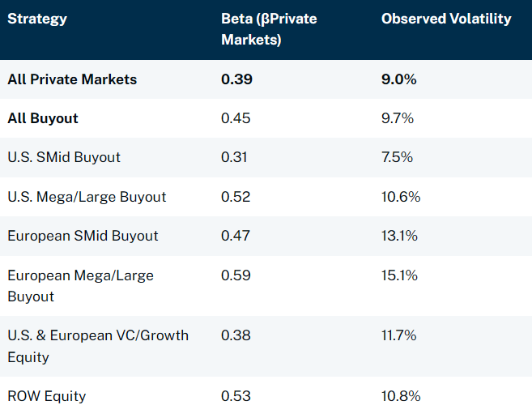The image size is (532, 418).
Task: Click the Observed Volatility column header
Action: (446, 19)
